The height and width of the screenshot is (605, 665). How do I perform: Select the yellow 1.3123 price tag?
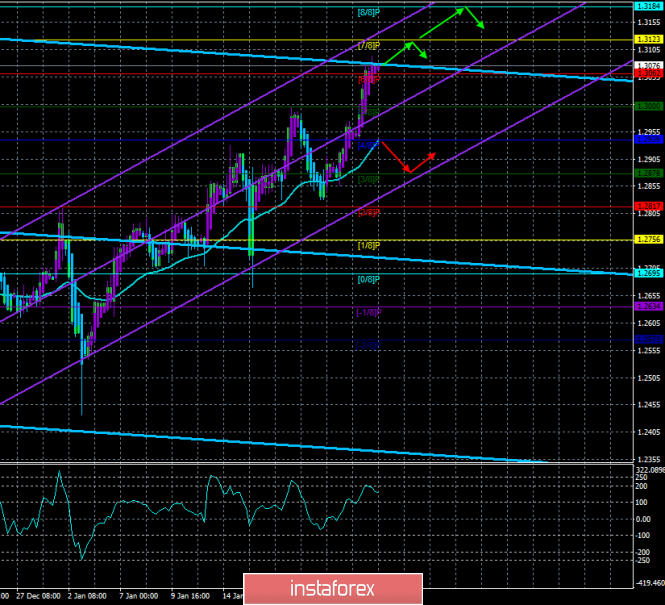tap(647, 40)
